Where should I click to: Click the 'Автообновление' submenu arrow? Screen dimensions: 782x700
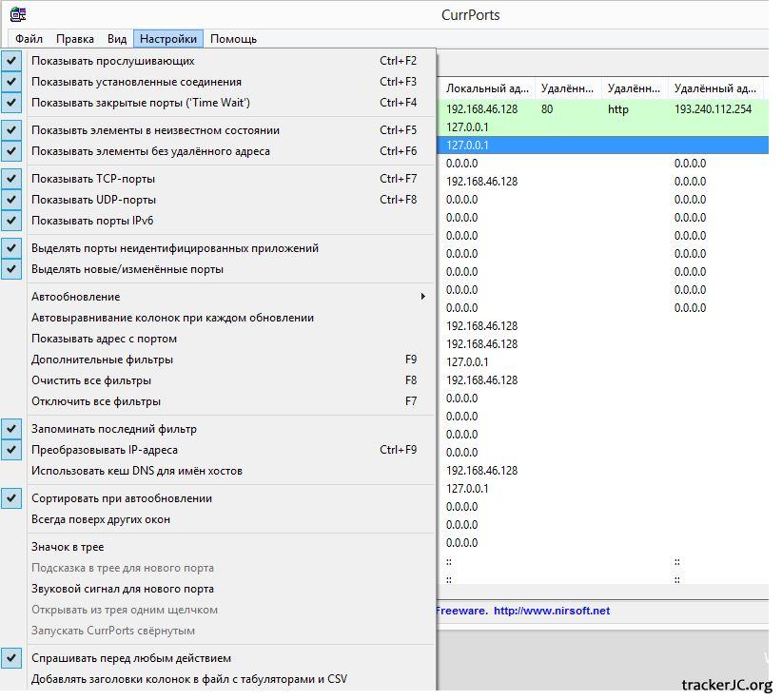(x=422, y=297)
